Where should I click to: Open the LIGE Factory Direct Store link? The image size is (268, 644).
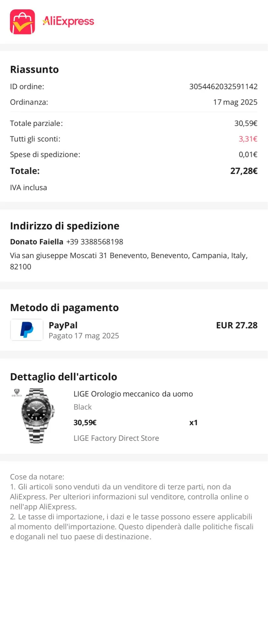[116, 438]
